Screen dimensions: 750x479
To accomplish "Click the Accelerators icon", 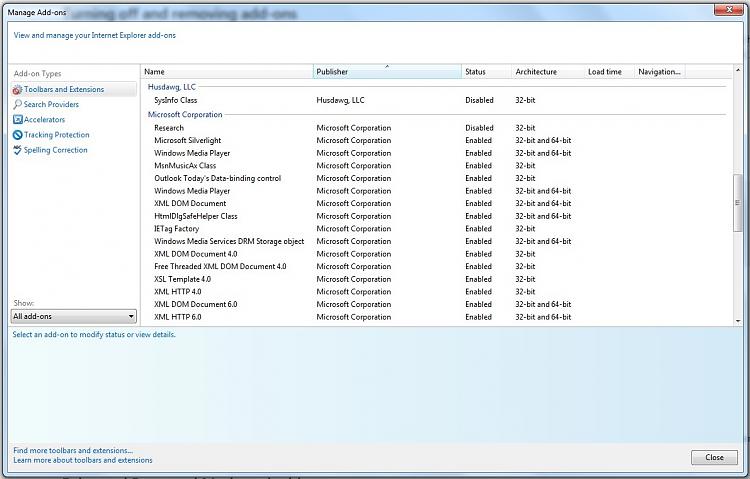I will pyautogui.click(x=18, y=120).
